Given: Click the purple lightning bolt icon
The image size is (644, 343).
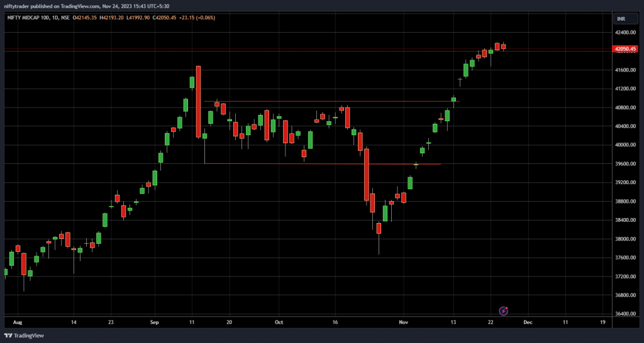Looking at the screenshot, I should coord(504,311).
